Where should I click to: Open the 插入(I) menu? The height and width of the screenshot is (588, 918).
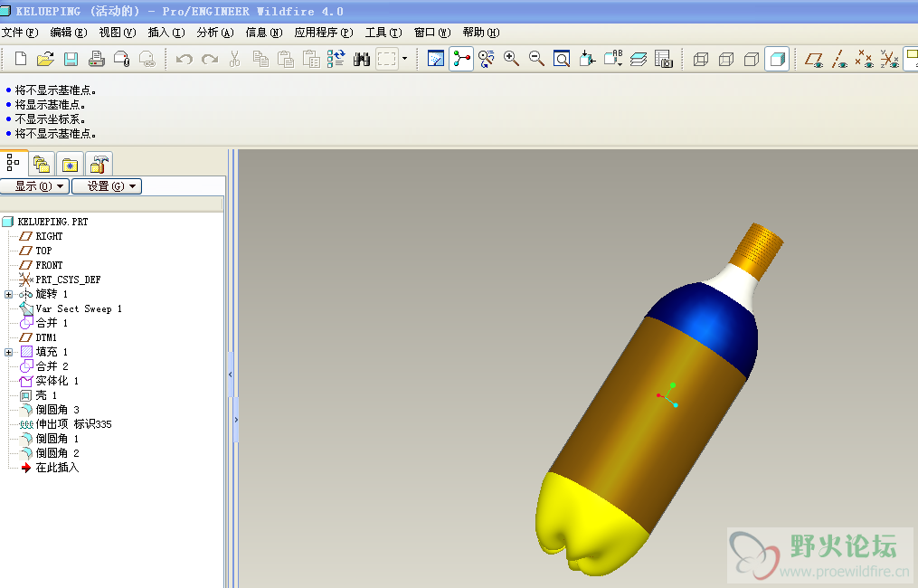tap(166, 33)
